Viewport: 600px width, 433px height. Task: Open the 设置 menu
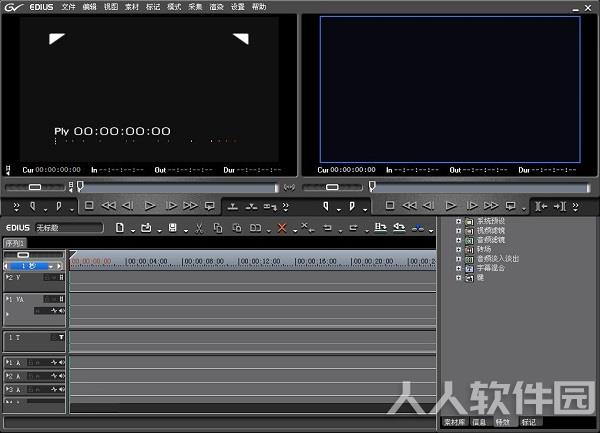tap(238, 7)
